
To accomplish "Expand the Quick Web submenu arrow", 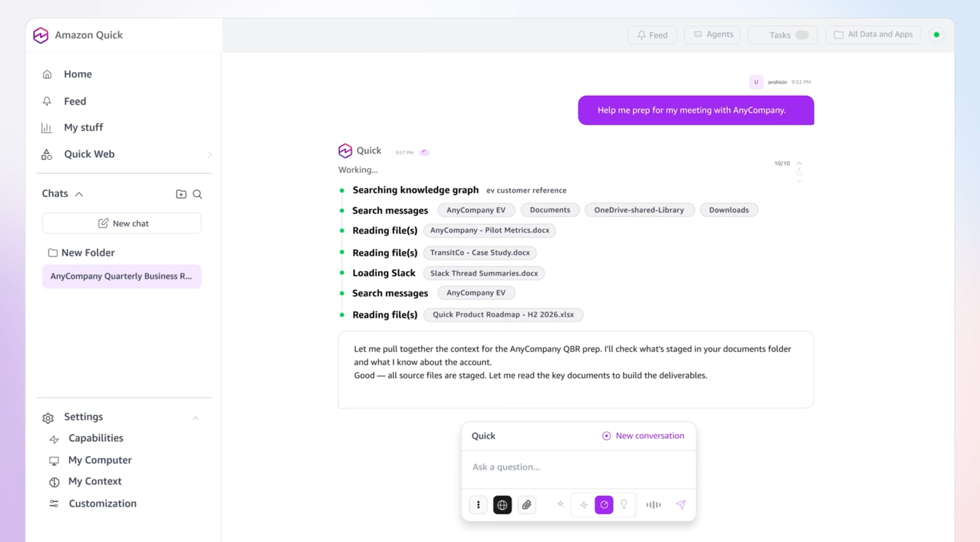I will [x=209, y=155].
